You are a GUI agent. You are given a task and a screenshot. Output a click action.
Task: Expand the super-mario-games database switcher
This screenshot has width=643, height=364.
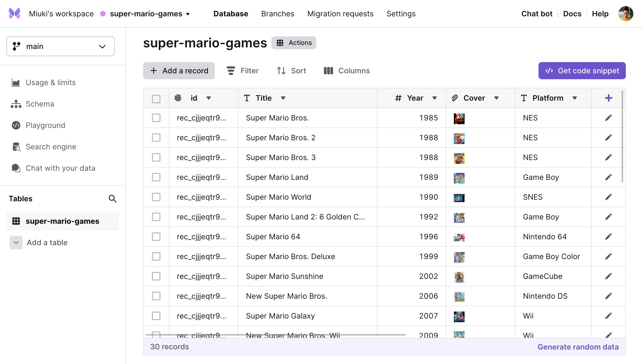188,14
